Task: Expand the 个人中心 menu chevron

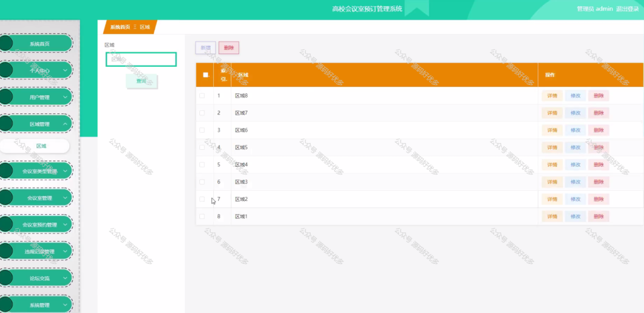Action: click(65, 71)
